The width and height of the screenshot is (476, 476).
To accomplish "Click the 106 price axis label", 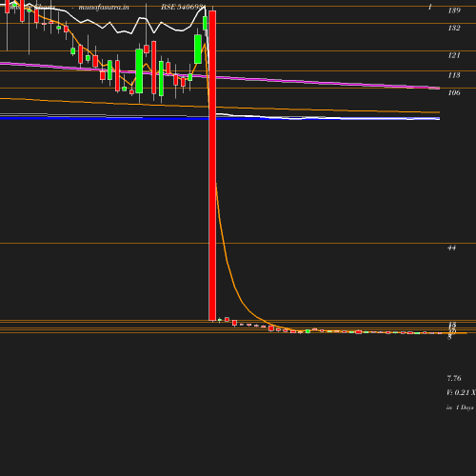I will coord(454,92).
